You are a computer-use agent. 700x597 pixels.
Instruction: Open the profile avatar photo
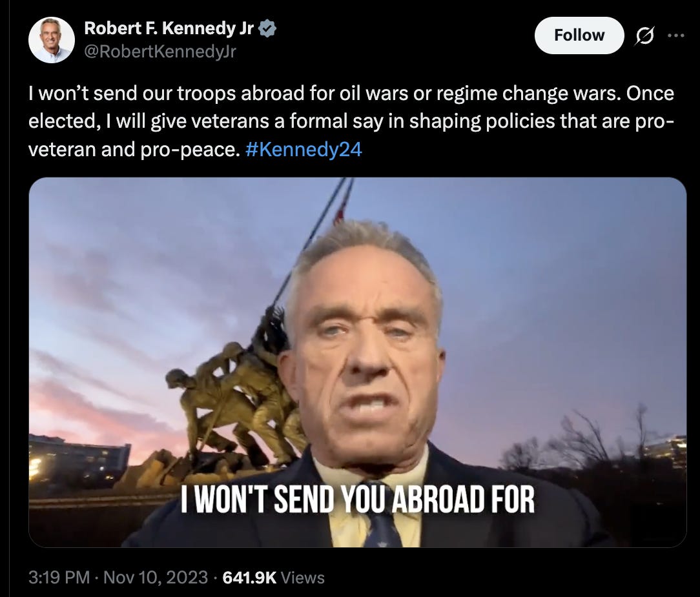coord(52,40)
